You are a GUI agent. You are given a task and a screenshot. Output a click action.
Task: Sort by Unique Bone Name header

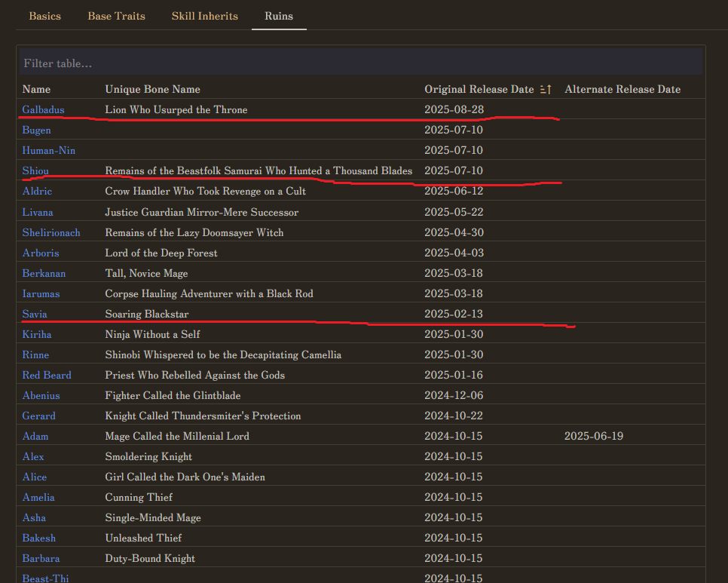point(152,90)
